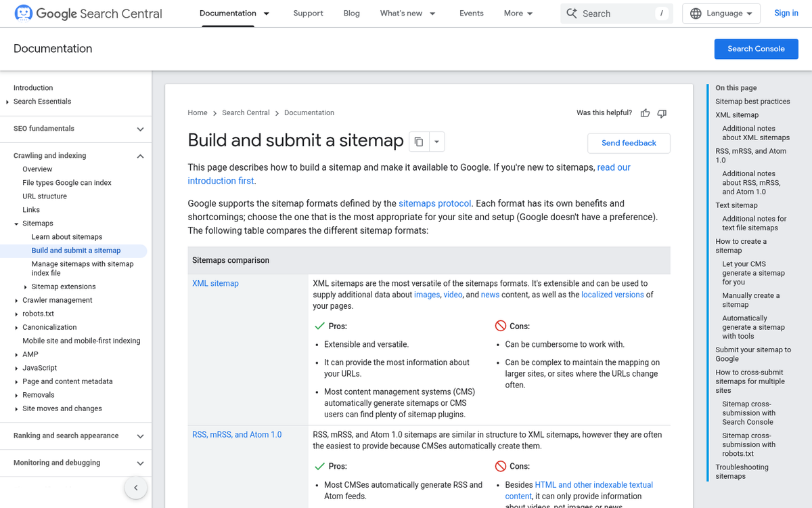Click the thumbs up helpful icon

[x=645, y=113]
